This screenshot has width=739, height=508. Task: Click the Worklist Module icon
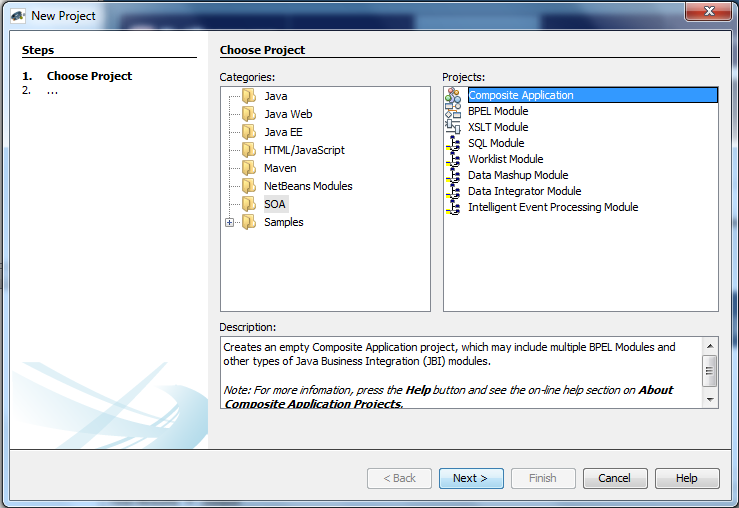click(453, 159)
